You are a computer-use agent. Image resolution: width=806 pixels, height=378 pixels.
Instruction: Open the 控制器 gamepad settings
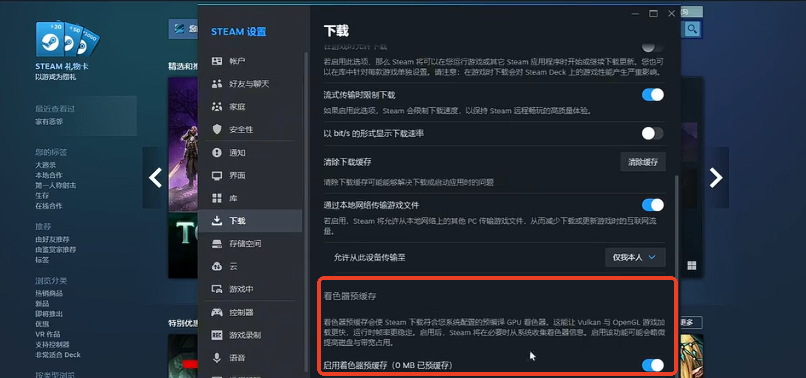[x=241, y=312]
